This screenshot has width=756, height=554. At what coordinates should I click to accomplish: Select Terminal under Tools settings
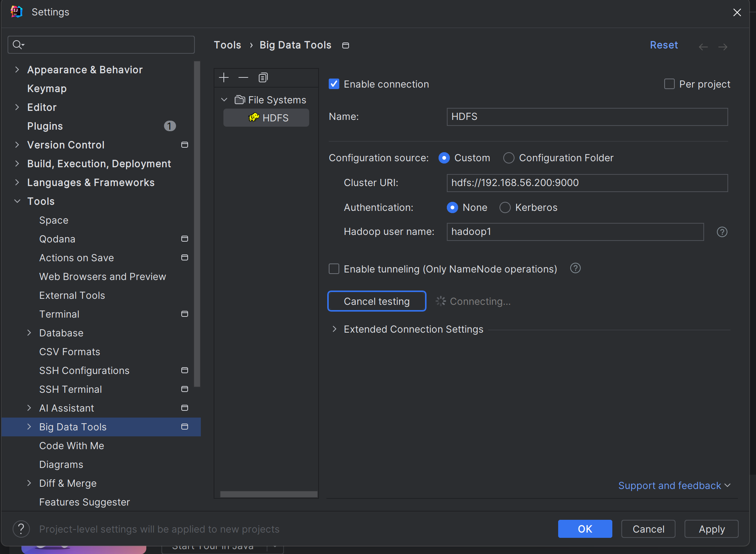point(59,314)
